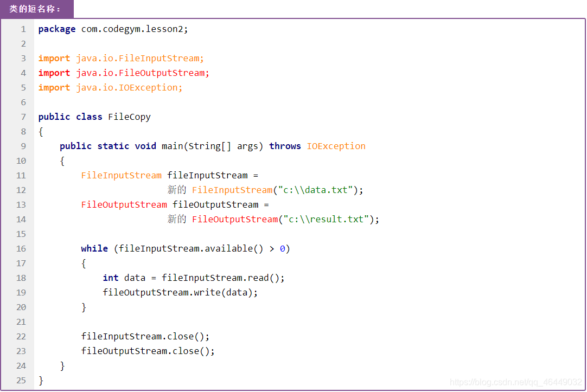Image resolution: width=587 pixels, height=392 pixels.
Task: Click fileOutputStream.close() statement
Action: [148, 351]
